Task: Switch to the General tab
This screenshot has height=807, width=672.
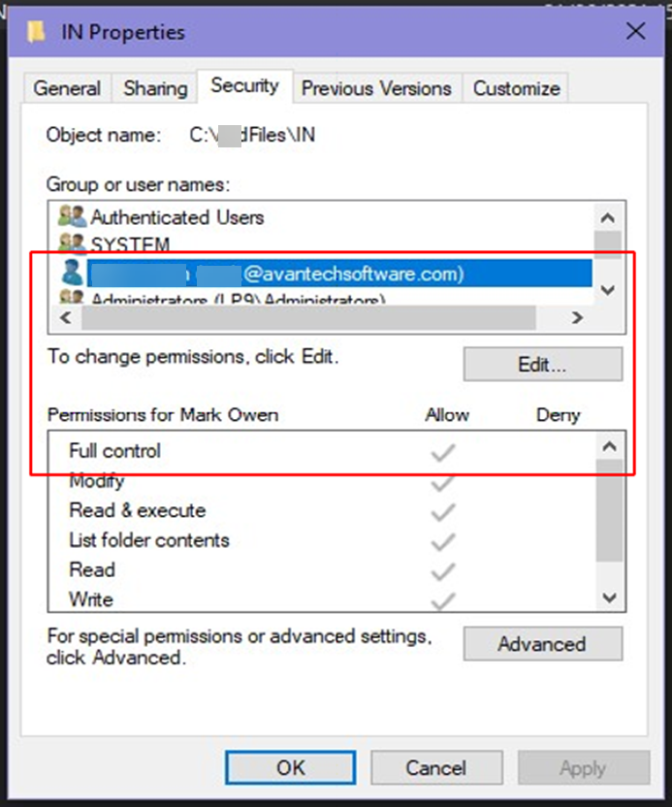Action: coord(67,88)
